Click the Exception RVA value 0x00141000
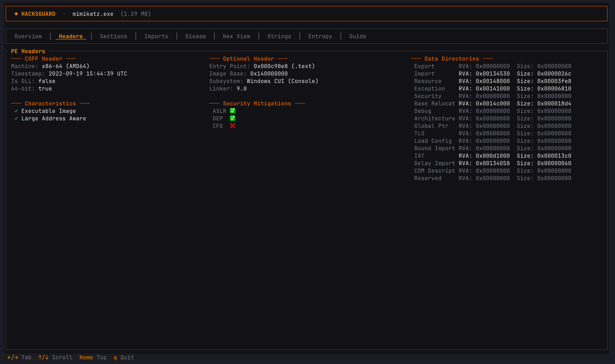615x364 pixels. click(x=493, y=89)
